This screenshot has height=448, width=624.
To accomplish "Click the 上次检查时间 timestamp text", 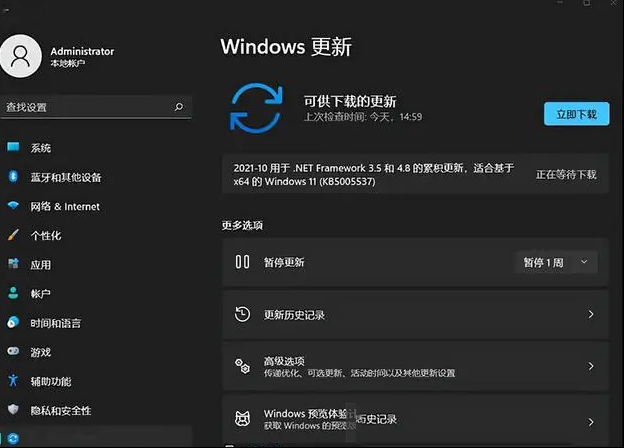I will coord(363,117).
